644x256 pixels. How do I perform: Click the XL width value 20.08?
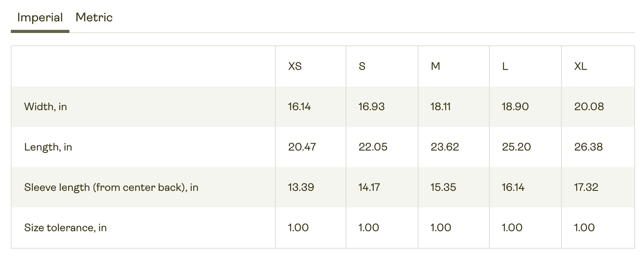589,107
